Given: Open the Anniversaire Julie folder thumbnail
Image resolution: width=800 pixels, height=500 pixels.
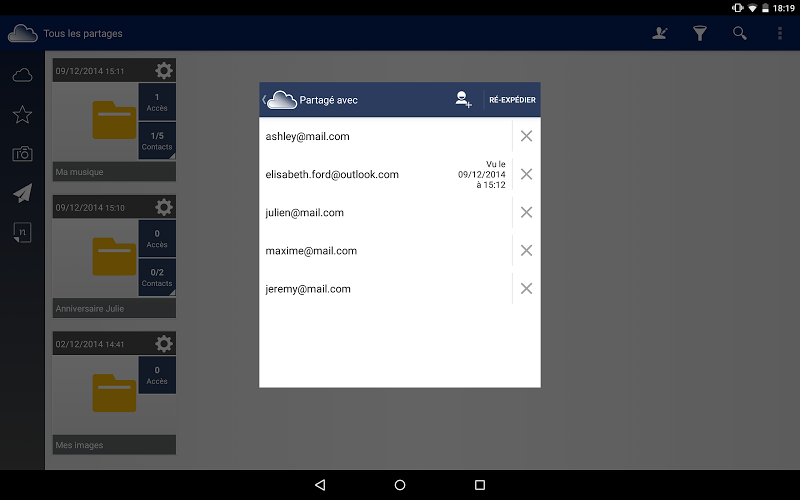Looking at the screenshot, I should tap(114, 257).
